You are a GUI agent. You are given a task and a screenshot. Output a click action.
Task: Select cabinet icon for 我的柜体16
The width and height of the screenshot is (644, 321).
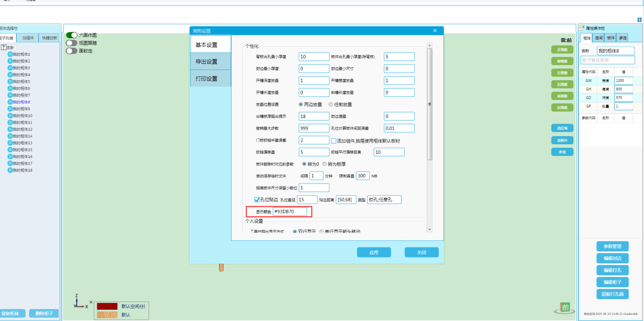[x=10, y=157]
